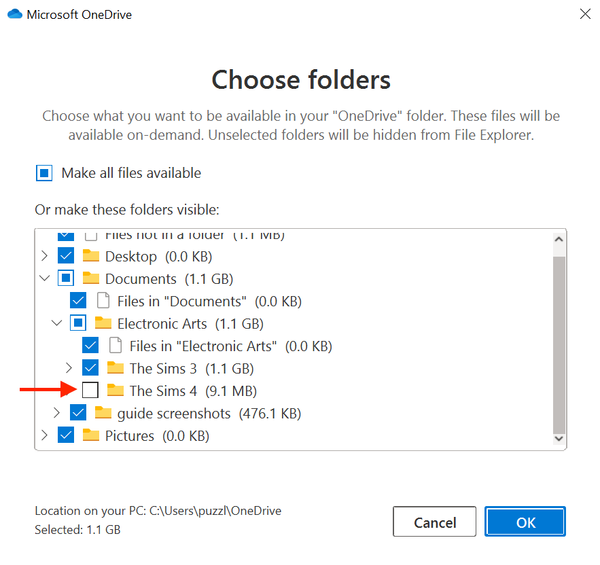Uncheck The Sims 3 folder checkbox
The width and height of the screenshot is (600, 565).
pyautogui.click(x=90, y=368)
